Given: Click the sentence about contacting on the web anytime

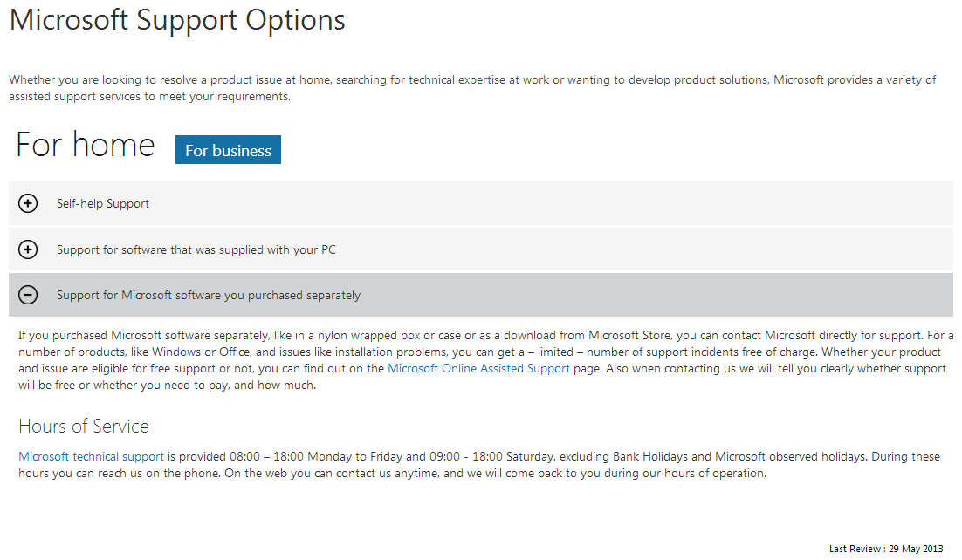Looking at the screenshot, I should [495, 473].
